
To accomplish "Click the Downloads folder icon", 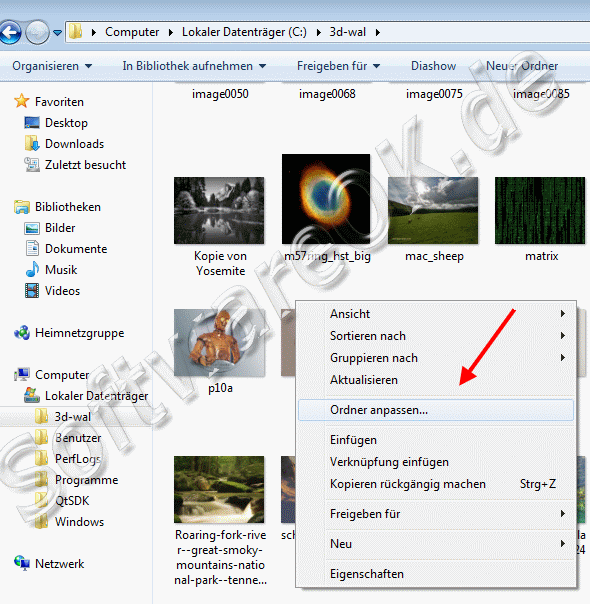I will pos(32,144).
